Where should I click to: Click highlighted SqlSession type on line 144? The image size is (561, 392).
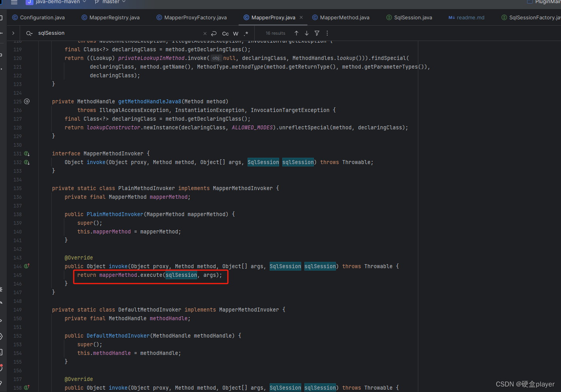click(x=285, y=266)
